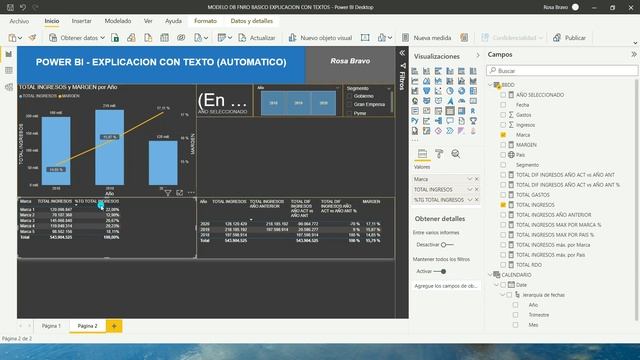Check the AÑO SELECCIONADO field checkbox
The width and height of the screenshot is (640, 360).
(503, 95)
